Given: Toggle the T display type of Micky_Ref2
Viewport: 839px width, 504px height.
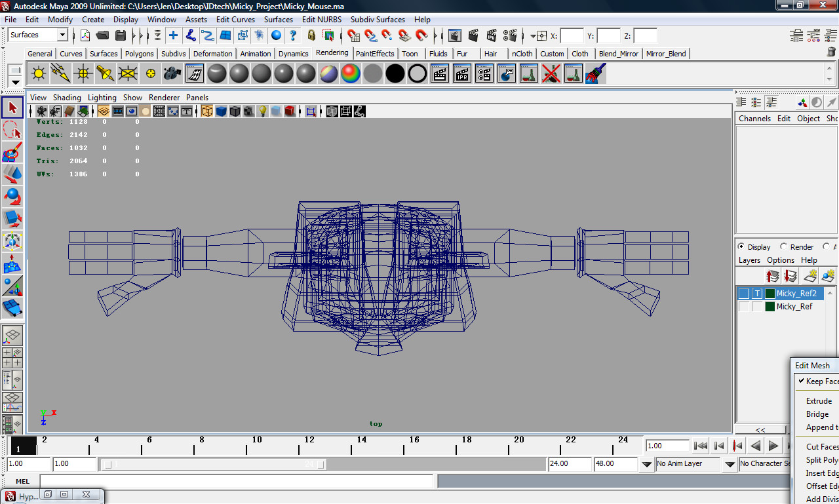Looking at the screenshot, I should coord(756,294).
